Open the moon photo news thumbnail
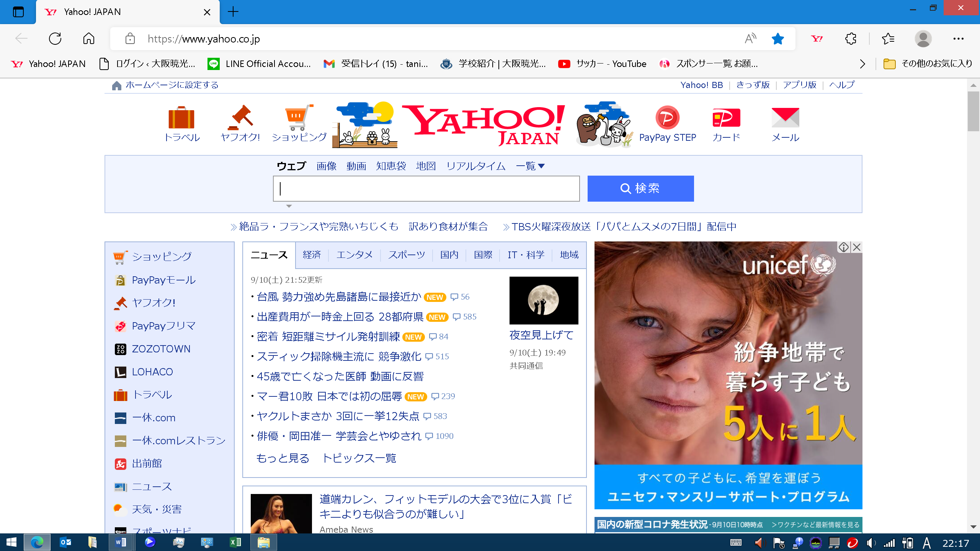Viewport: 980px width, 551px height. click(544, 300)
